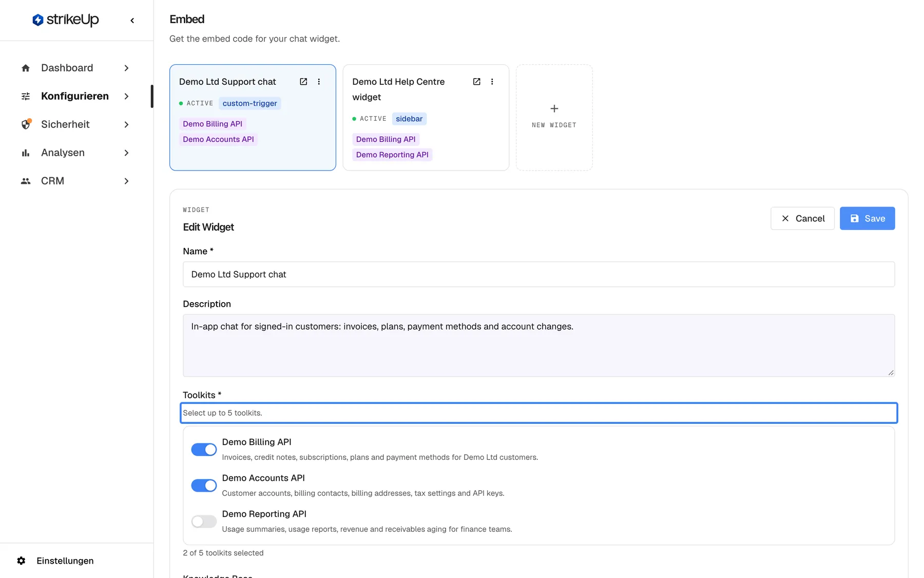Disable the Demo Accounts API toolkit
This screenshot has height=578, width=924.
click(204, 486)
